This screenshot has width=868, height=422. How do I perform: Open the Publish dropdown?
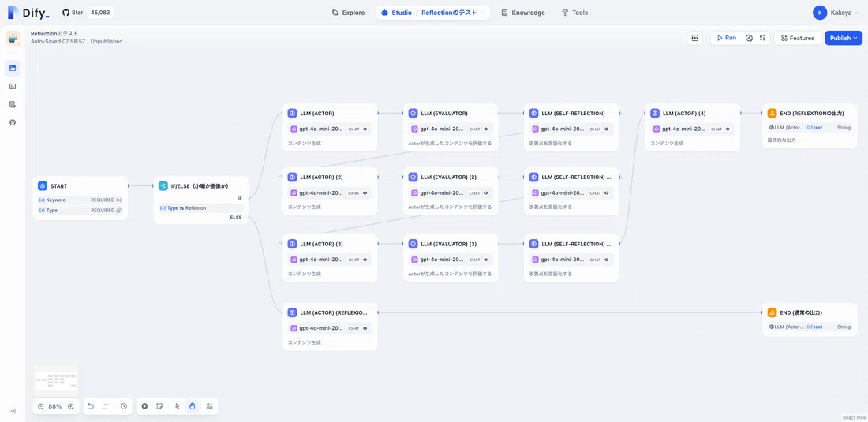pyautogui.click(x=844, y=38)
